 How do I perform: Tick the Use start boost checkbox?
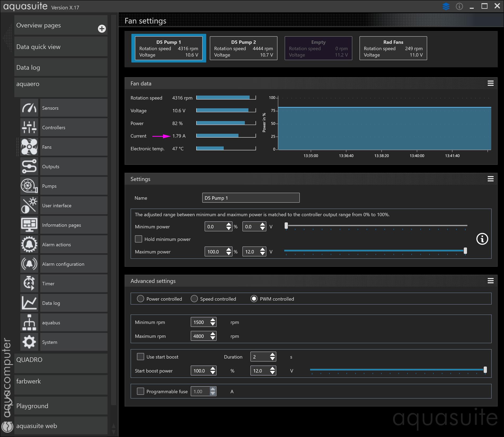(140, 357)
